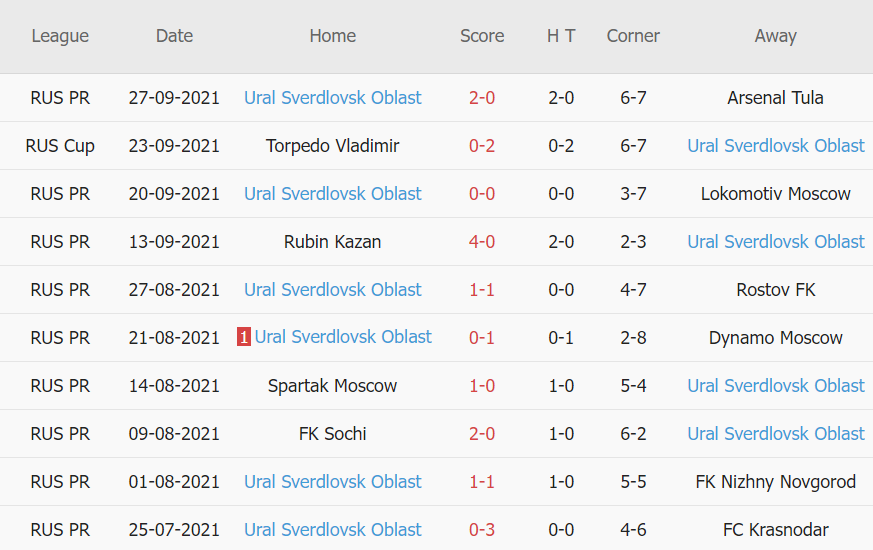Click the Score column header

point(482,36)
